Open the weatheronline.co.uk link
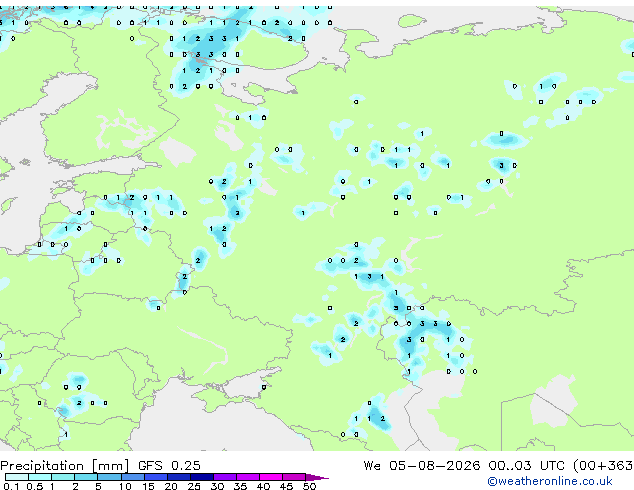The image size is (634, 490). tap(550, 481)
